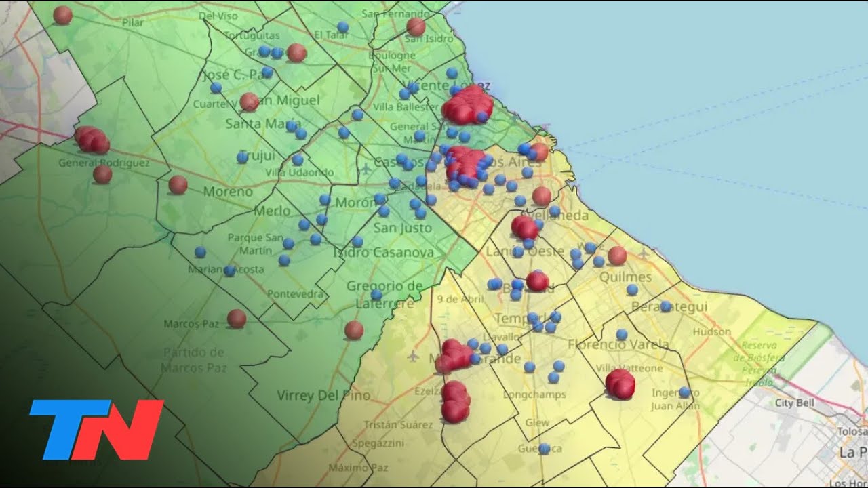Screen dimensions: 868x488
Task: Click the blue marker at Berazategui
Action: click(665, 306)
